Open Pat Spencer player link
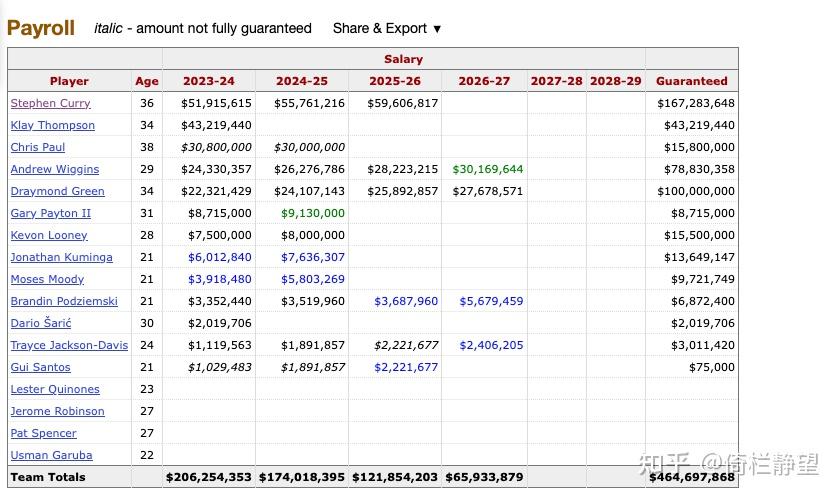 [43, 432]
